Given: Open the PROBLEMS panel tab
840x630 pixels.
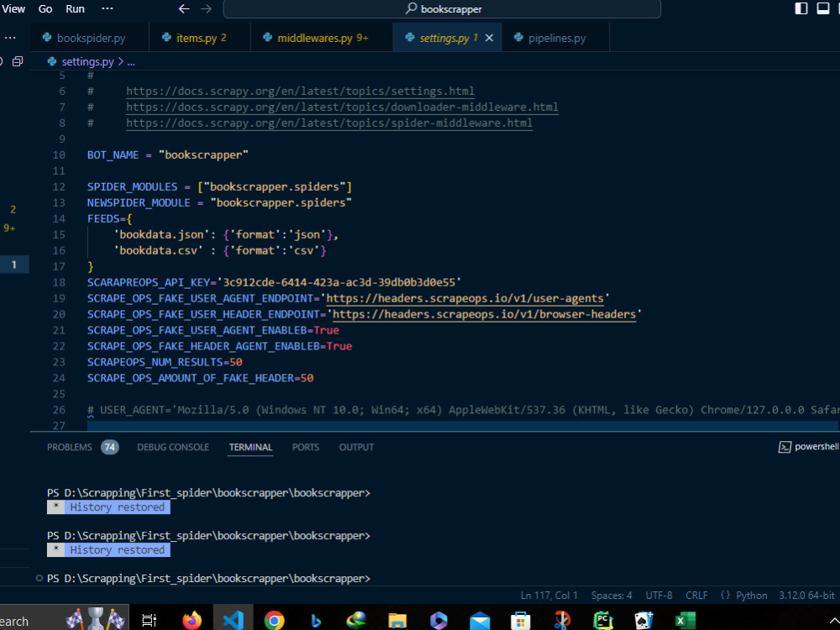Looking at the screenshot, I should (x=70, y=448).
